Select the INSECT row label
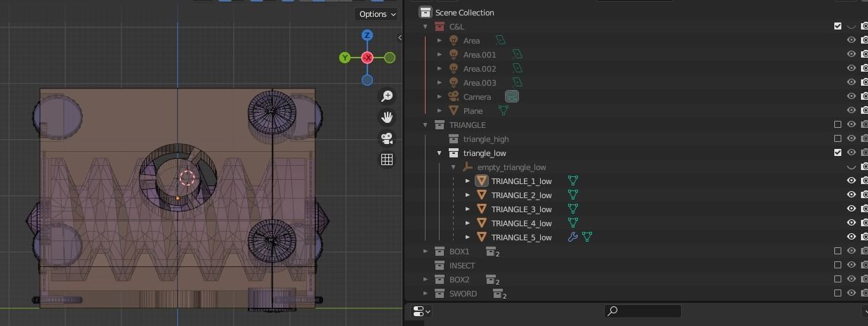 coord(462,265)
